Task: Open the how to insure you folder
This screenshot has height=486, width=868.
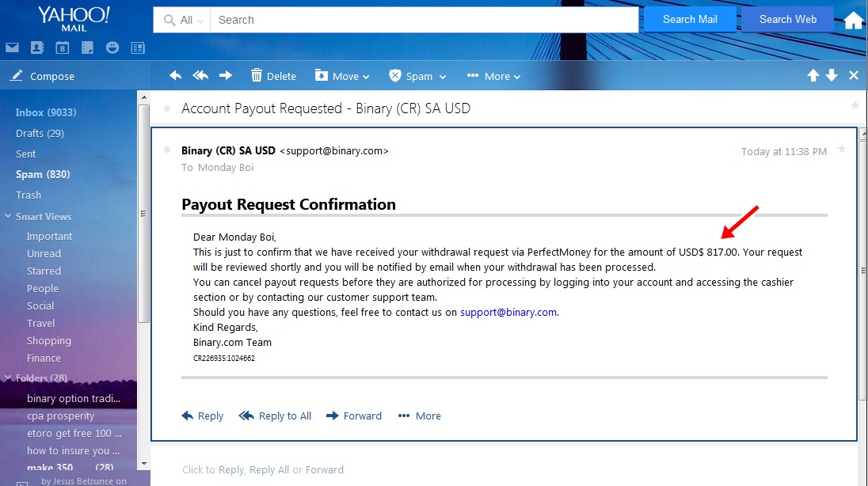Action: [x=73, y=451]
